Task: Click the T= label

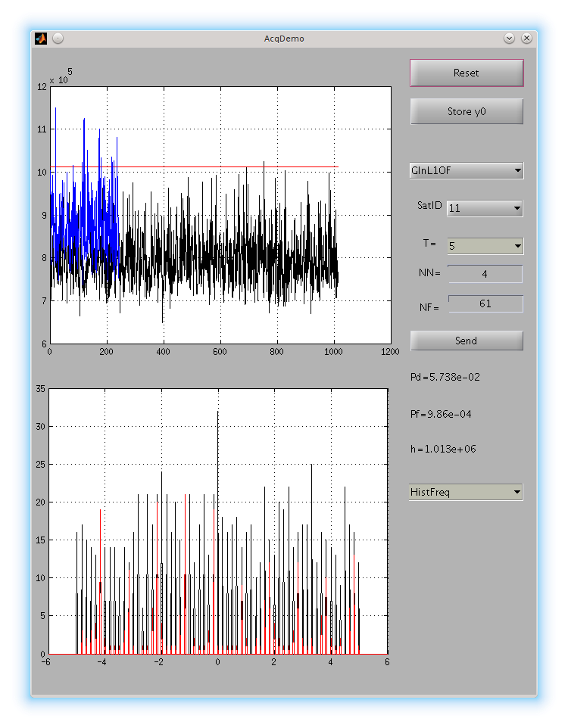Action: [x=429, y=243]
